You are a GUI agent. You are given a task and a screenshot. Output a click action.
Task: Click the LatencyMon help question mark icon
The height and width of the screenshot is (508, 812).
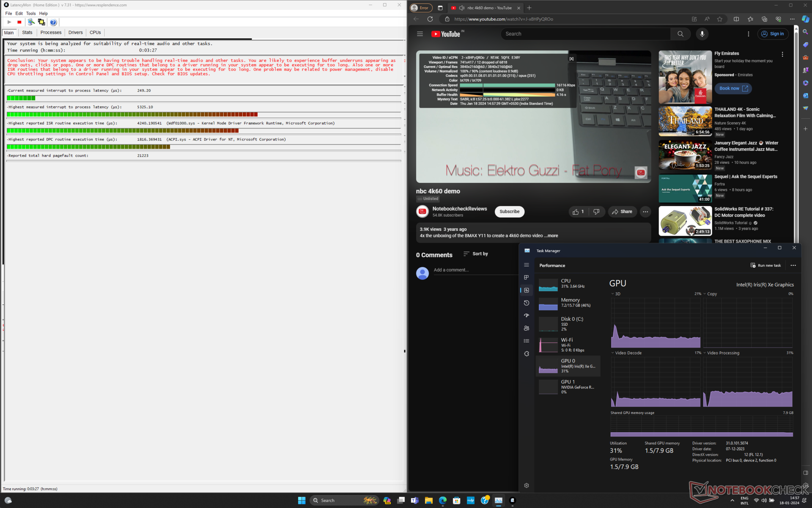53,22
